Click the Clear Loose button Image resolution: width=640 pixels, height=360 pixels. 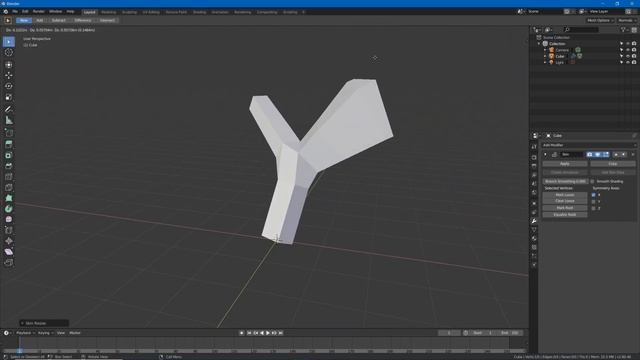point(565,201)
